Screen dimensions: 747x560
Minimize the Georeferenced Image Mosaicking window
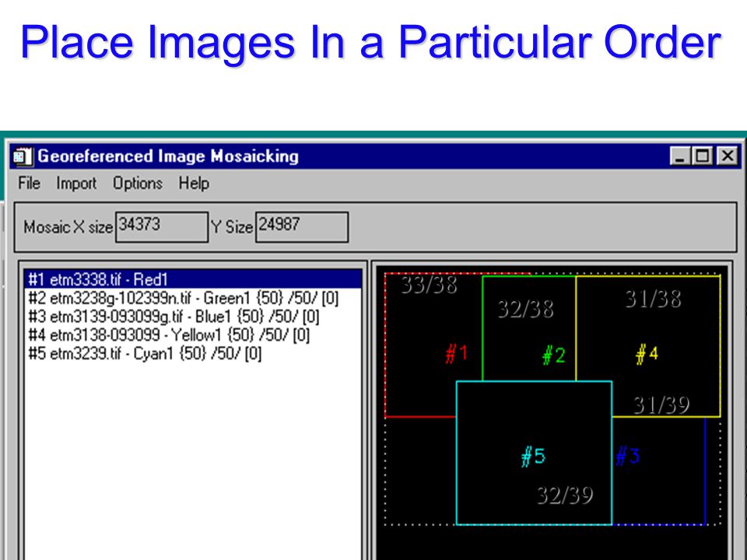coord(679,156)
